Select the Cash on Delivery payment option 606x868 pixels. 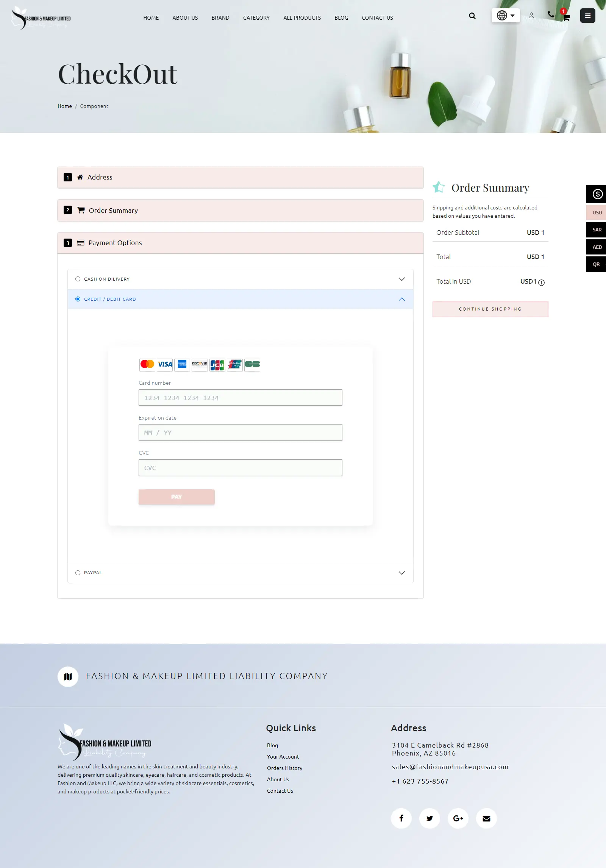78,279
